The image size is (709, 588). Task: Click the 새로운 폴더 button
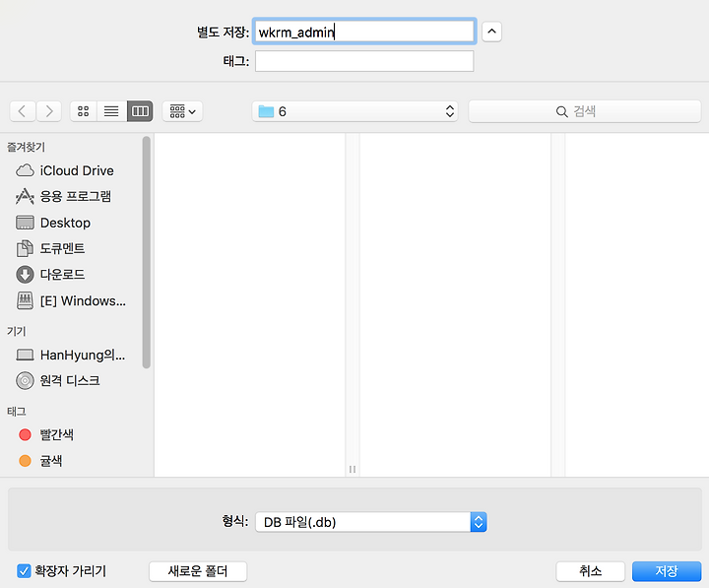(x=198, y=571)
